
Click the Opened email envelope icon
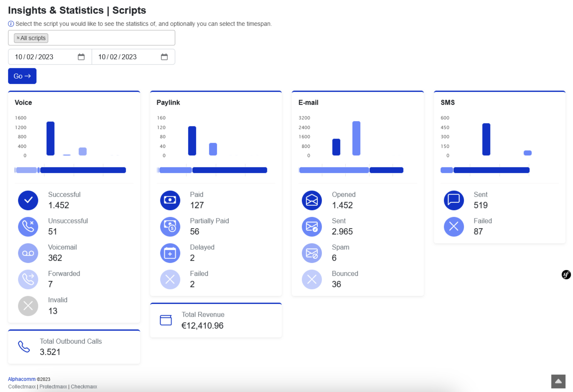coord(312,200)
